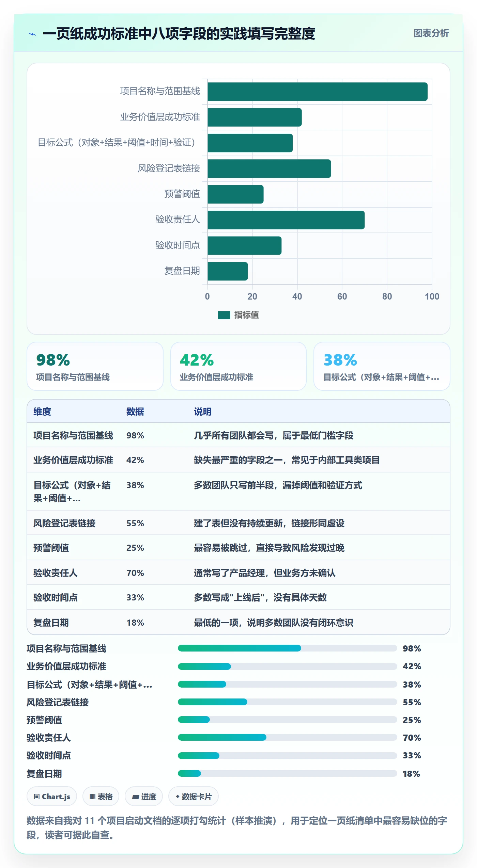Click the chart y-axis label 验收时间点

(178, 245)
